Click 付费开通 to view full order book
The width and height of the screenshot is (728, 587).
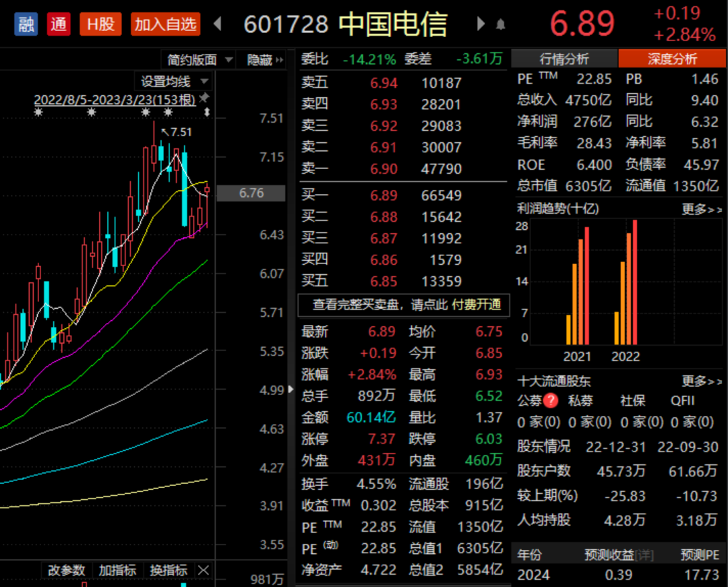(476, 305)
